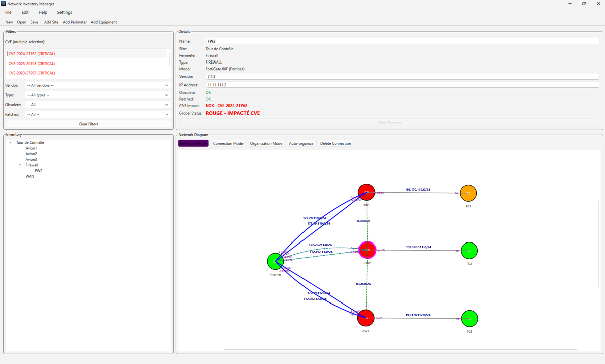
Task: Click the 193.170.111.0/24 link label
Action: [418, 247]
